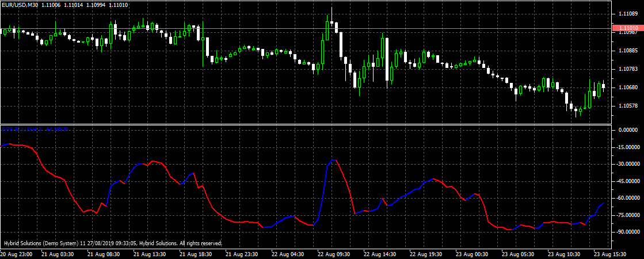
Task: Click the red horizontal current price line
Action: [306, 29]
